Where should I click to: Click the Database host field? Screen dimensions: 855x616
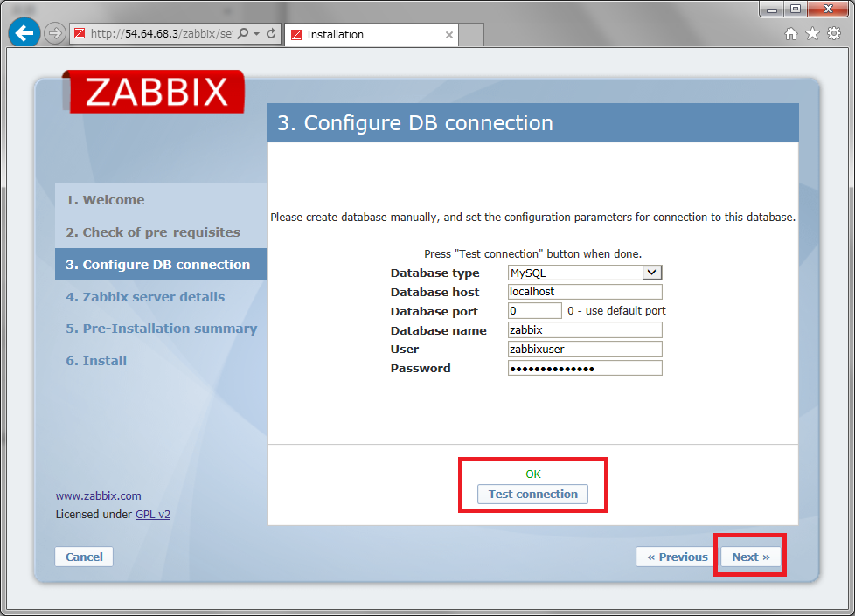585,292
